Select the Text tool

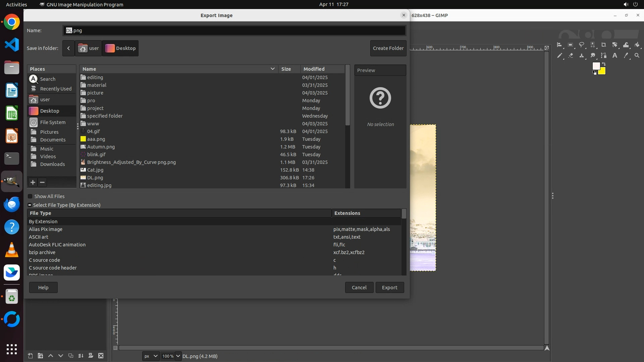point(614,56)
